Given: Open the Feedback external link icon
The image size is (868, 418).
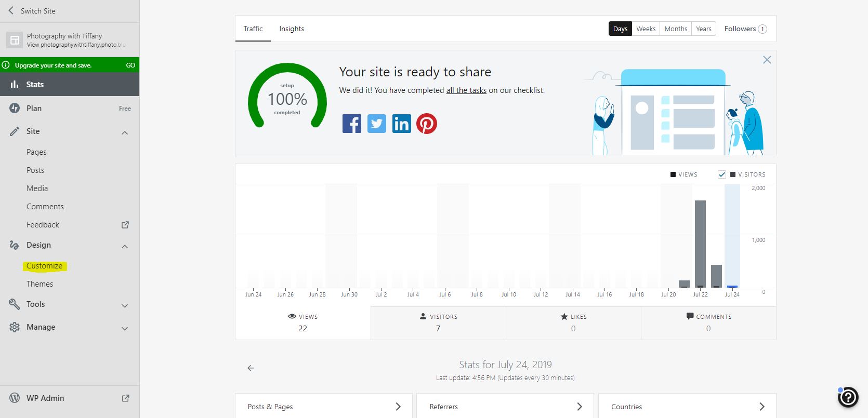Looking at the screenshot, I should [x=125, y=225].
